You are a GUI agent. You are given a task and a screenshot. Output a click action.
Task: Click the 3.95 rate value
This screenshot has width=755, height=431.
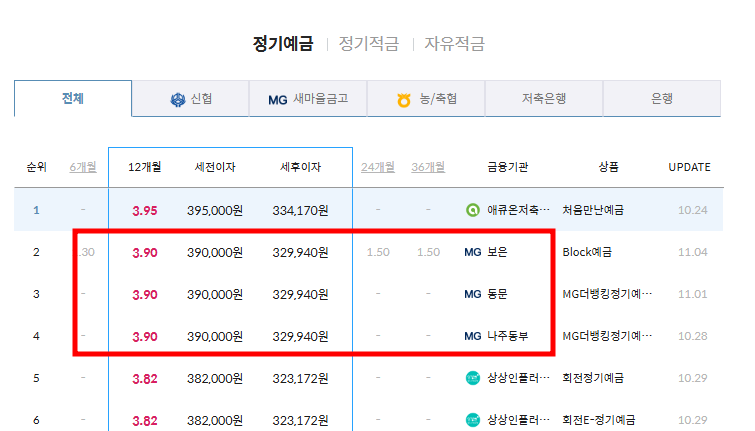(145, 210)
